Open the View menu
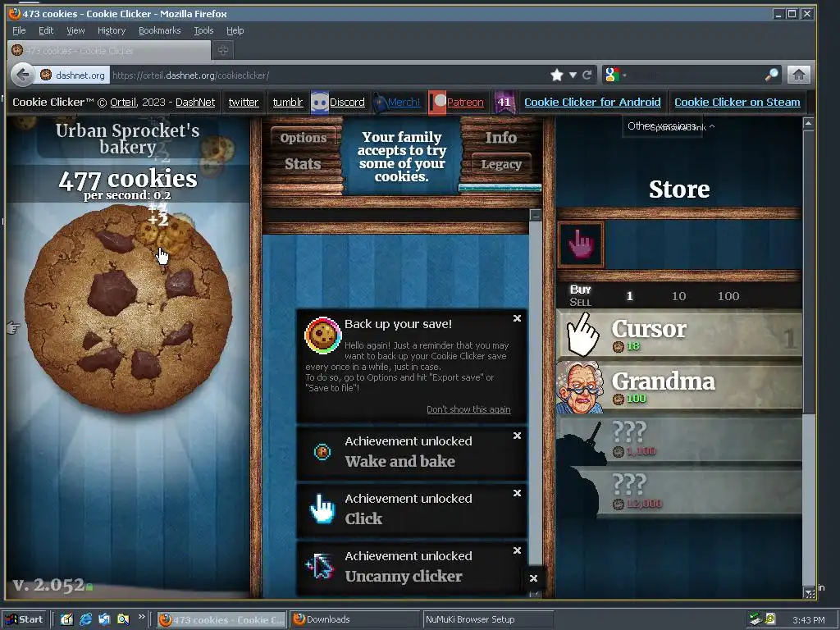The width and height of the screenshot is (840, 630). click(x=75, y=30)
